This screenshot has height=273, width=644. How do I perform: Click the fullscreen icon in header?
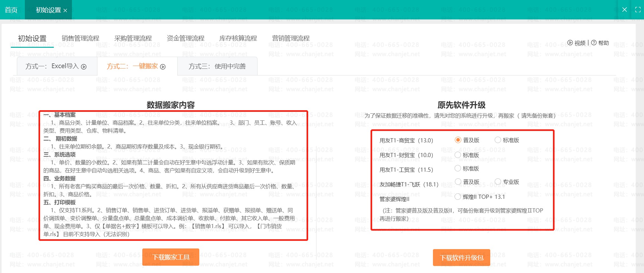click(638, 10)
